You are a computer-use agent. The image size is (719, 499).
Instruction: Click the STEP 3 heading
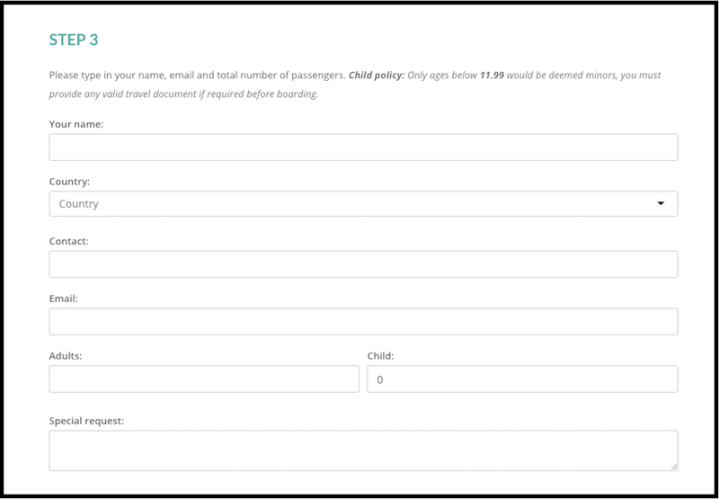[x=74, y=40]
